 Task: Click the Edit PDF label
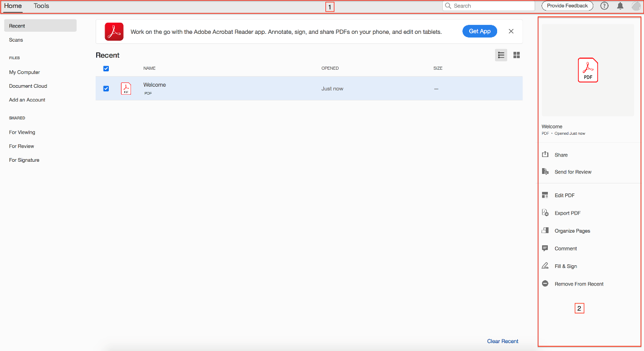coord(565,196)
